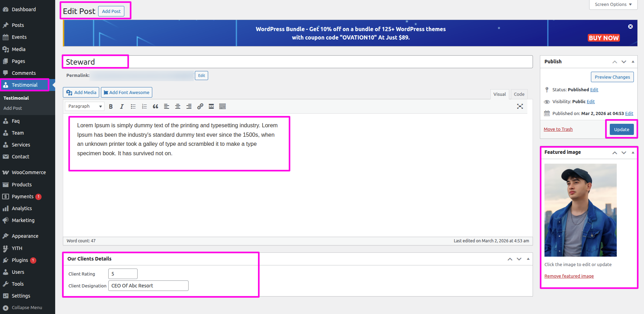Expand the Screen Options dropdown

point(613,5)
